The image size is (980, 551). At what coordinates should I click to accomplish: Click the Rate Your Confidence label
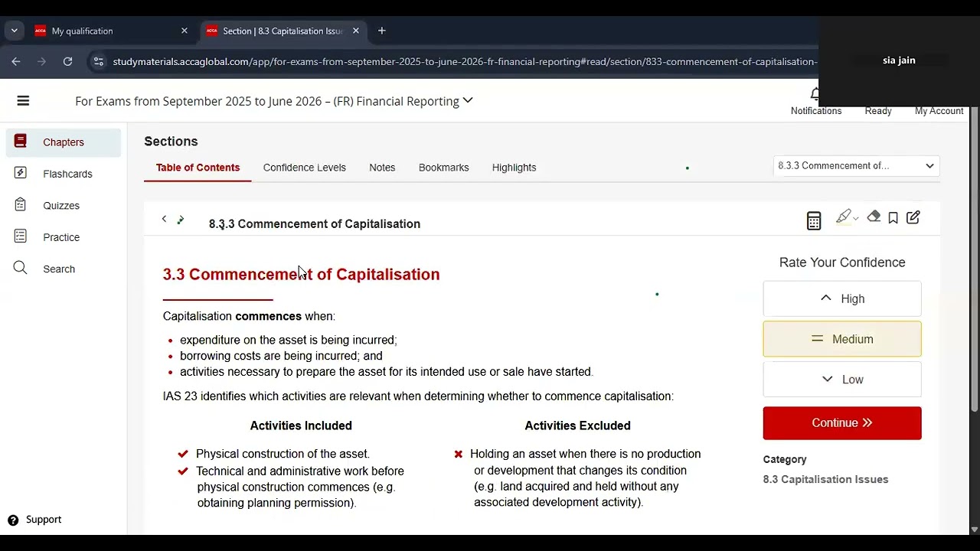(842, 262)
